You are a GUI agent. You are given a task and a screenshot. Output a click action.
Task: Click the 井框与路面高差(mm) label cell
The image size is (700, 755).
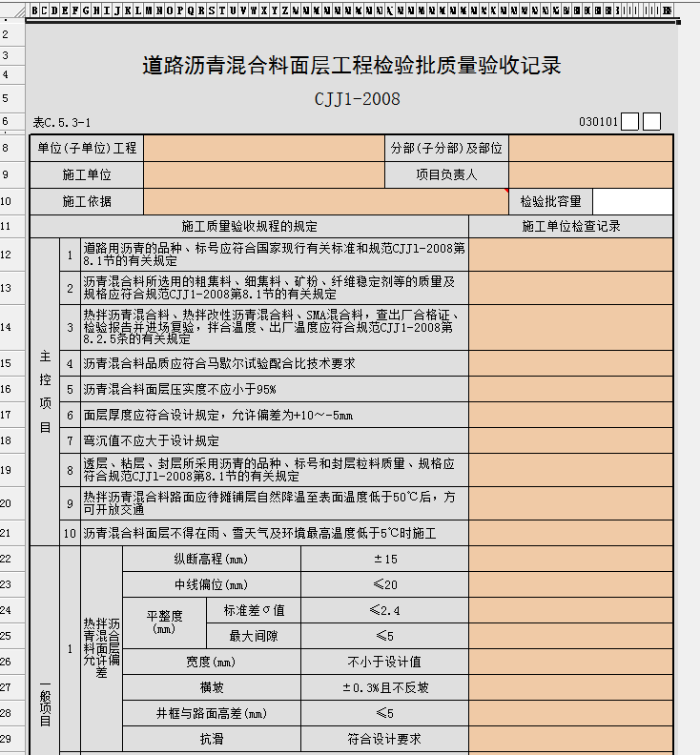(x=212, y=713)
